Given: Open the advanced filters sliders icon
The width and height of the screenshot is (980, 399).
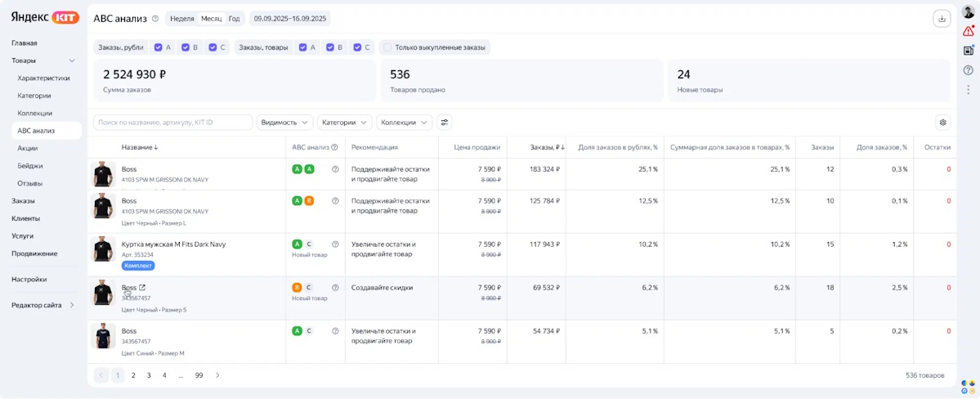Looking at the screenshot, I should (445, 122).
